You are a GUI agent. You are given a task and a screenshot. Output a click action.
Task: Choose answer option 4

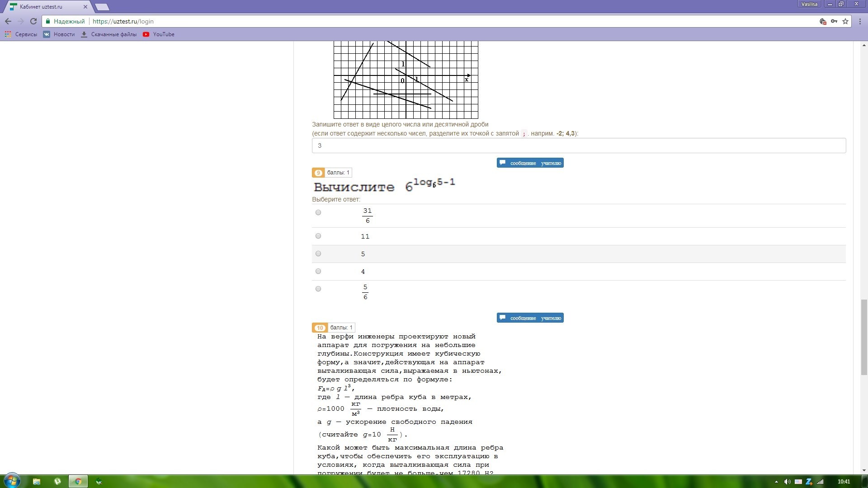(x=318, y=271)
